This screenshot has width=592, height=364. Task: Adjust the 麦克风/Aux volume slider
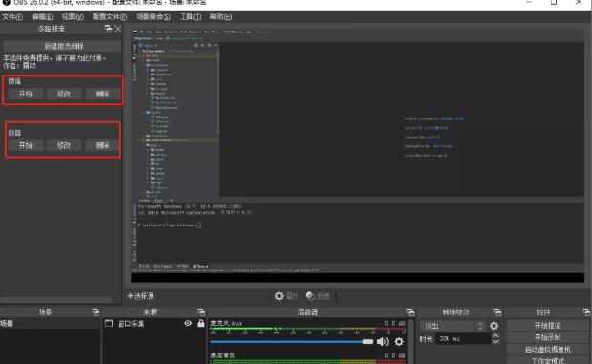(x=292, y=342)
